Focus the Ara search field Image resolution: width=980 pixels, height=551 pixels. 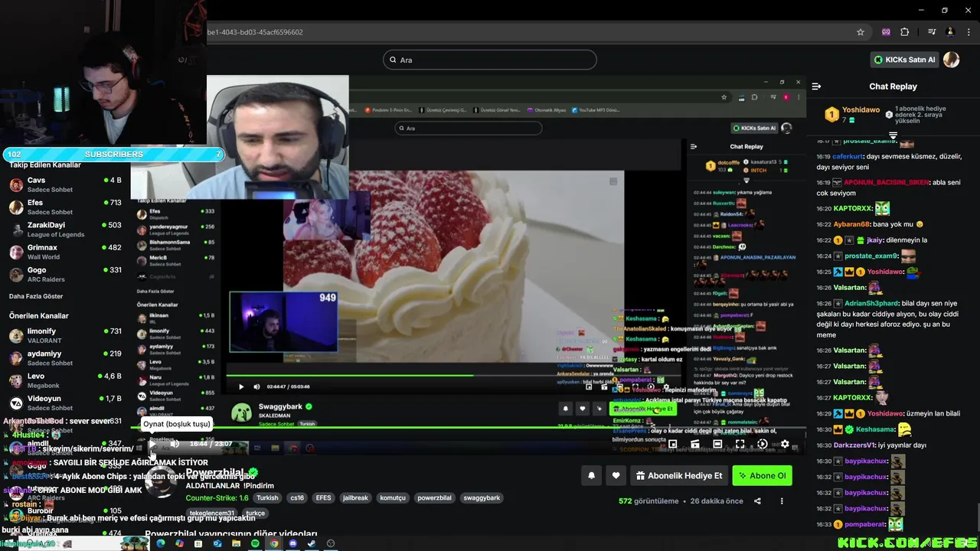[x=490, y=60]
